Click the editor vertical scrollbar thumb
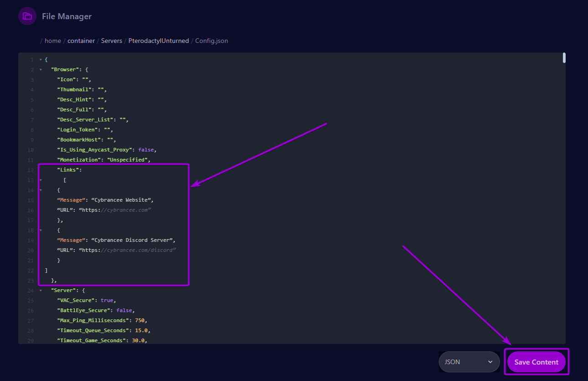 pyautogui.click(x=564, y=57)
